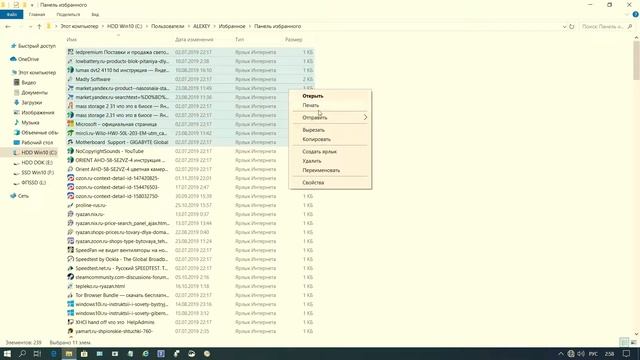This screenshot has height=360, width=640.
Task: Choose Удалить from the context menu
Action: (312, 161)
